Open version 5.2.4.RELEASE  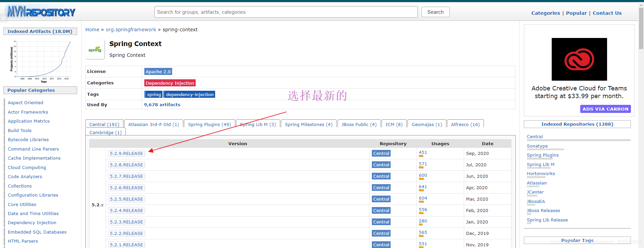coord(127,211)
